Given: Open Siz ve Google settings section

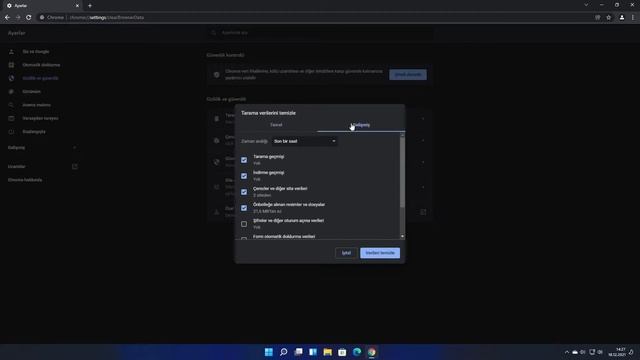Looking at the screenshot, I should pos(36,52).
